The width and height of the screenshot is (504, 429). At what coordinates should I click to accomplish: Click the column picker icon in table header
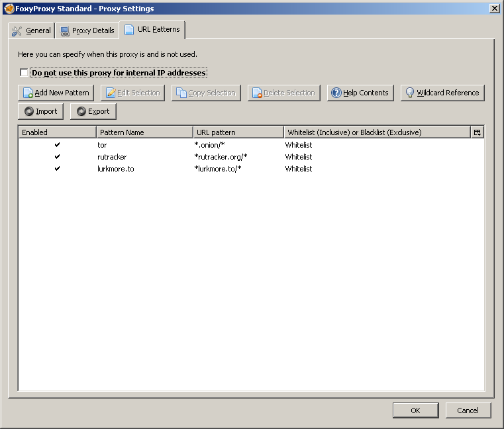[x=478, y=132]
